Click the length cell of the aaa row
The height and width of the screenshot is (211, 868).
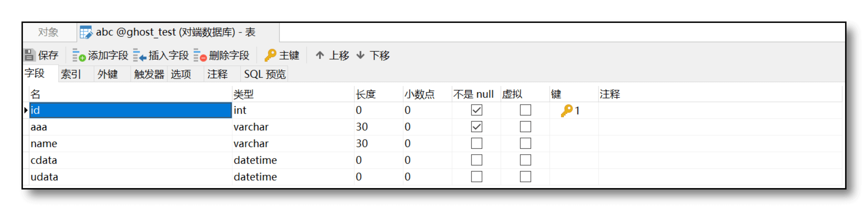378,127
